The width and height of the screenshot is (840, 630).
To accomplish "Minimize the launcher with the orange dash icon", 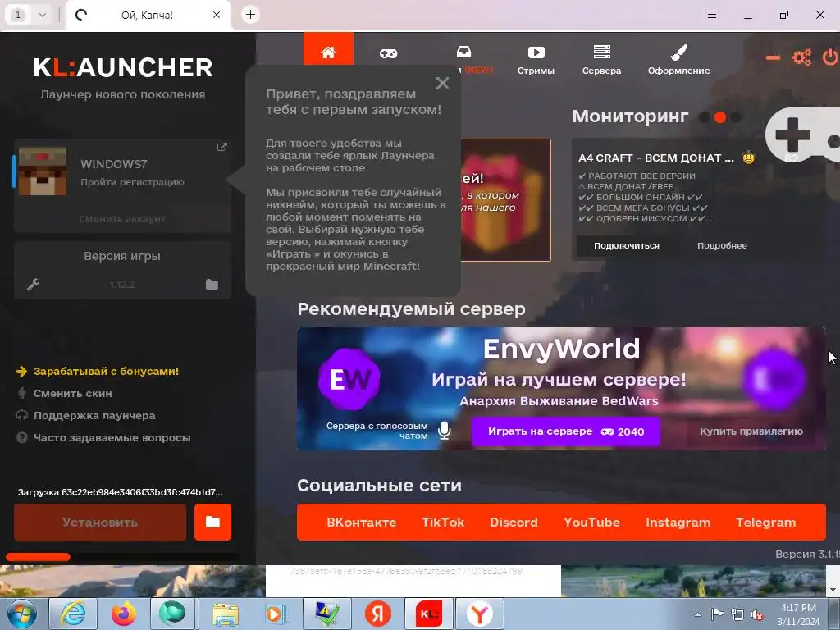I will pos(773,57).
